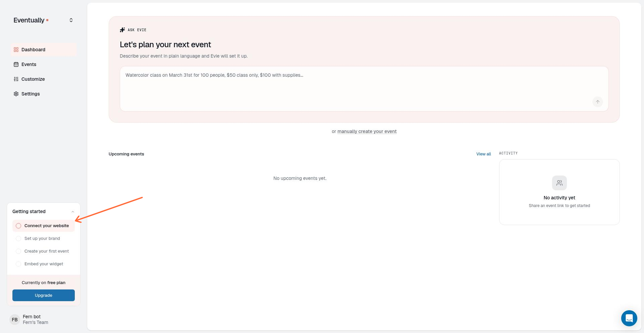Click the Settings gear icon
The height and width of the screenshot is (333, 644).
coord(16,94)
